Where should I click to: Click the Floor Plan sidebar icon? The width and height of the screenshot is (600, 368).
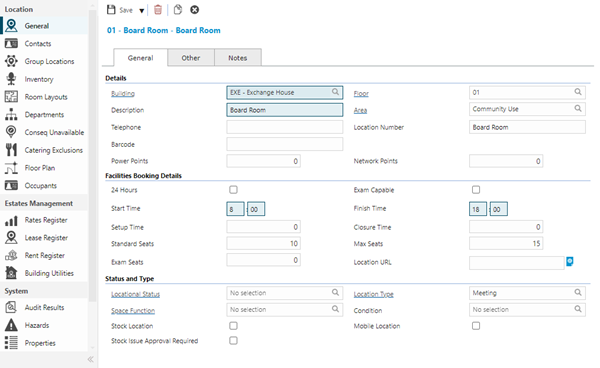[x=11, y=168]
